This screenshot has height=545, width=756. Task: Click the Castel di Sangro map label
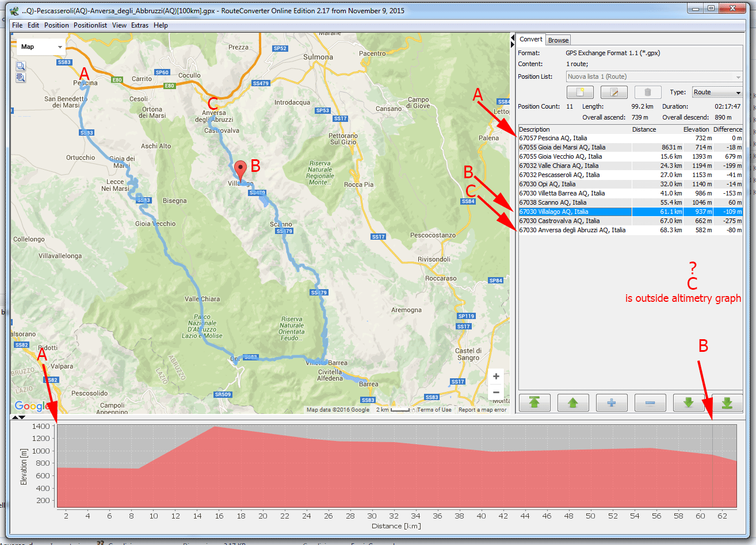[x=468, y=354]
